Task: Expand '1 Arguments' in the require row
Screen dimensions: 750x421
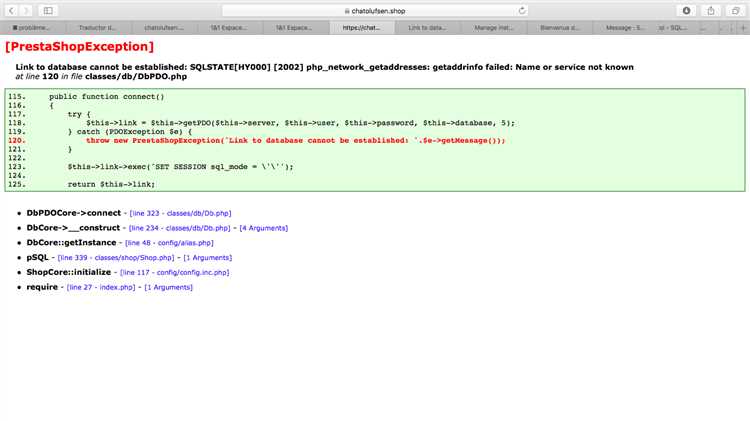Action: pyautogui.click(x=168, y=288)
